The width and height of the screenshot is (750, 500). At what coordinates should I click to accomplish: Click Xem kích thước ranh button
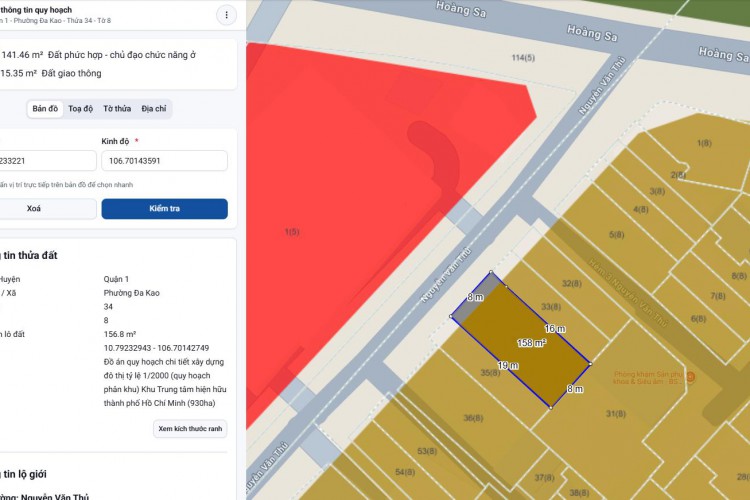[x=190, y=428]
